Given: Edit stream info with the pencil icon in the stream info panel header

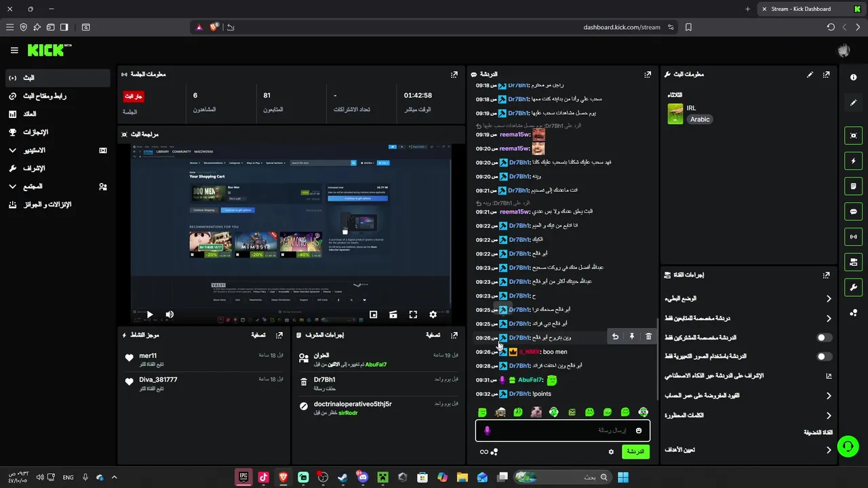Looking at the screenshot, I should [x=810, y=75].
